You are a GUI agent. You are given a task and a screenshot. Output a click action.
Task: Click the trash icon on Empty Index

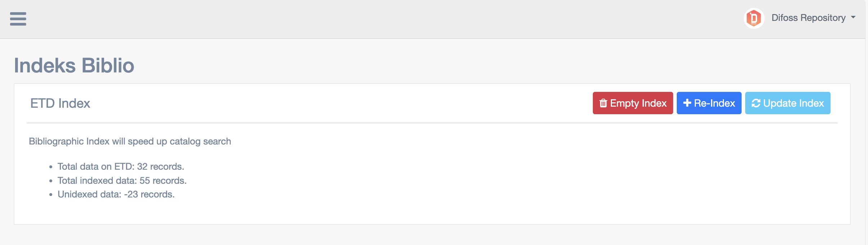603,103
